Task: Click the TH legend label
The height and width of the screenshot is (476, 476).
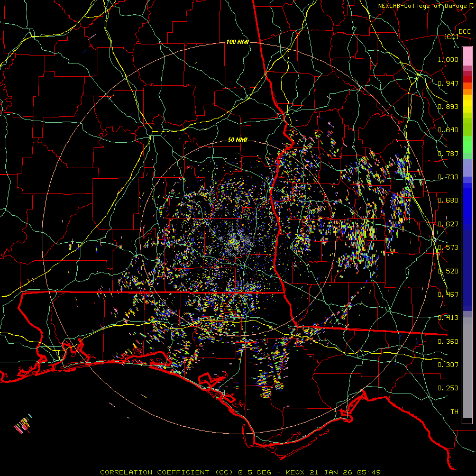Action: pyautogui.click(x=454, y=412)
